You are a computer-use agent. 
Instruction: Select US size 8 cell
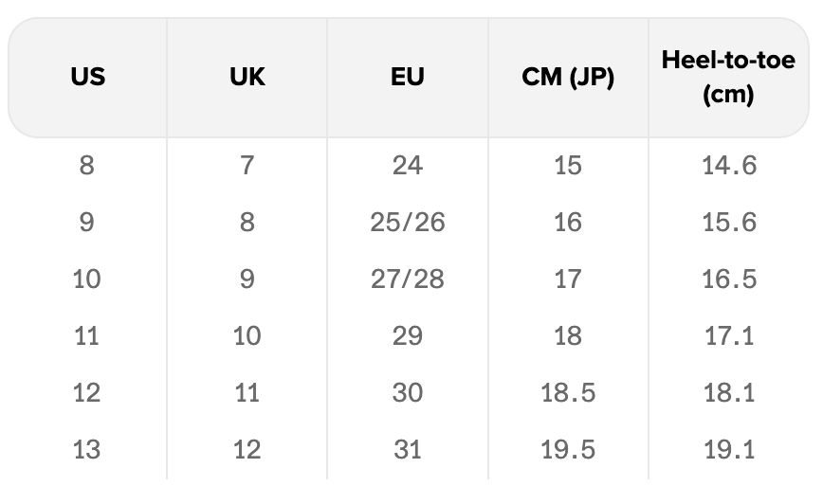pos(87,166)
